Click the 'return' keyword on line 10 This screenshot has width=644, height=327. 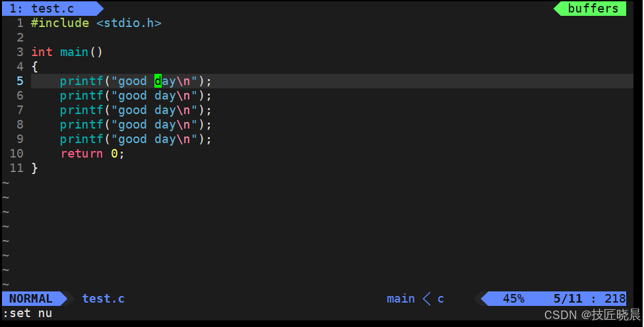click(82, 154)
